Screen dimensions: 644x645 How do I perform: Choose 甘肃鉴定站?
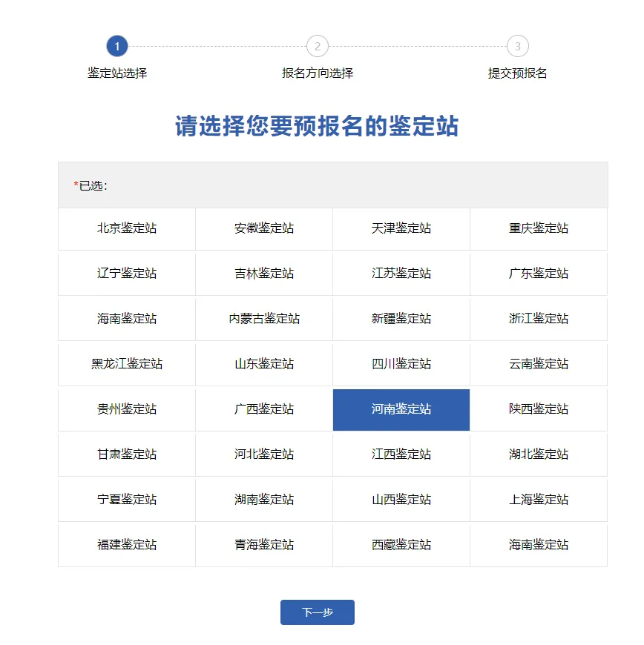tap(125, 454)
